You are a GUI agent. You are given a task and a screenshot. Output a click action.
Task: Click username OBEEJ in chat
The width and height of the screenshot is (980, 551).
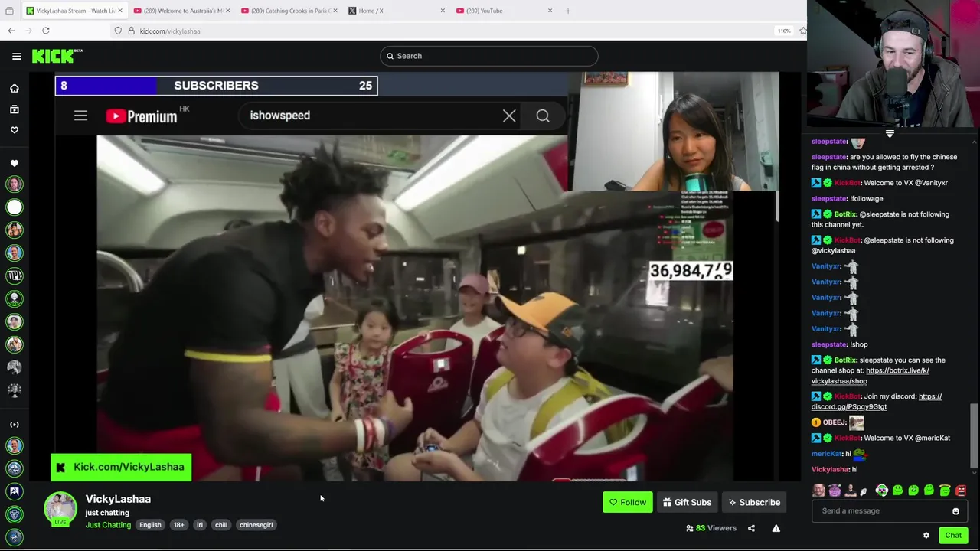(835, 422)
